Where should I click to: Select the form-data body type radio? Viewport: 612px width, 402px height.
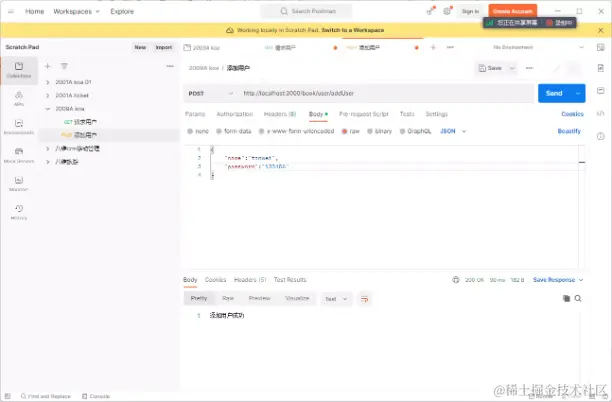pos(219,132)
